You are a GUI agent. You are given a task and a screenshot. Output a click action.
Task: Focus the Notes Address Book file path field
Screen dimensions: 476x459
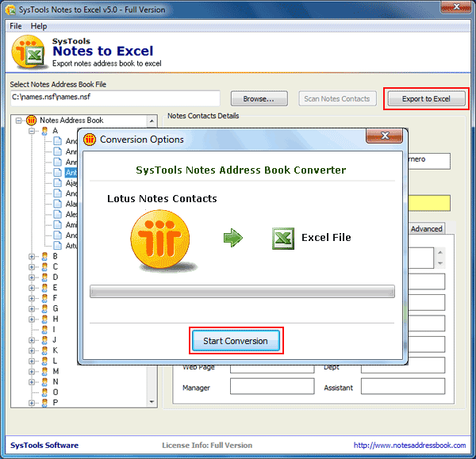click(115, 98)
